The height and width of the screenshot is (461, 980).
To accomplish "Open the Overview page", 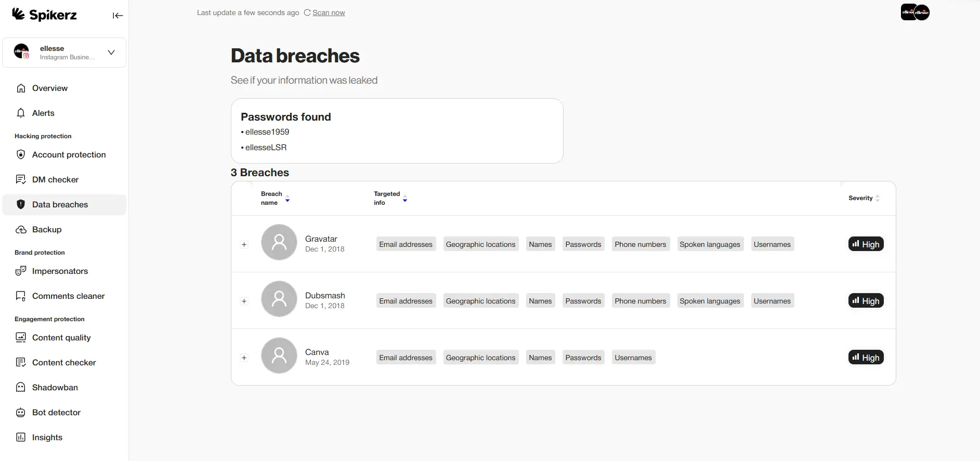I will tap(50, 88).
